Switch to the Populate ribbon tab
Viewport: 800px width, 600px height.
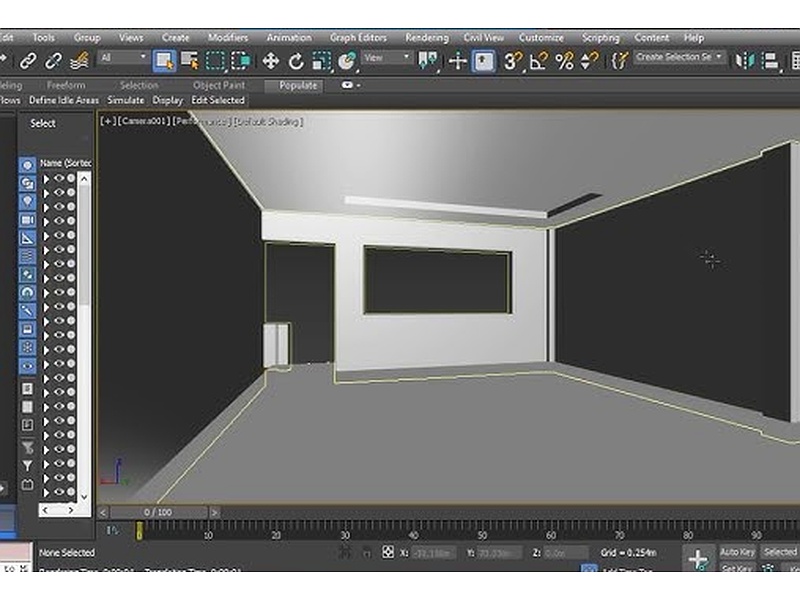(298, 85)
